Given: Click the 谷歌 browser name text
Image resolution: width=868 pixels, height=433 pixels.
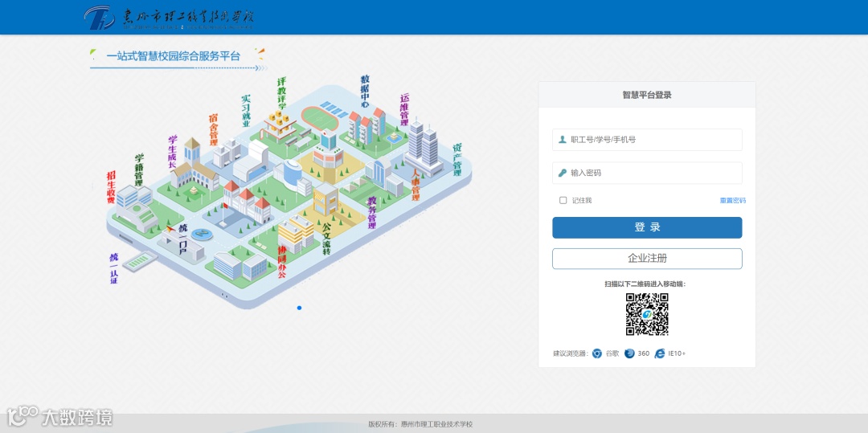Looking at the screenshot, I should point(612,353).
